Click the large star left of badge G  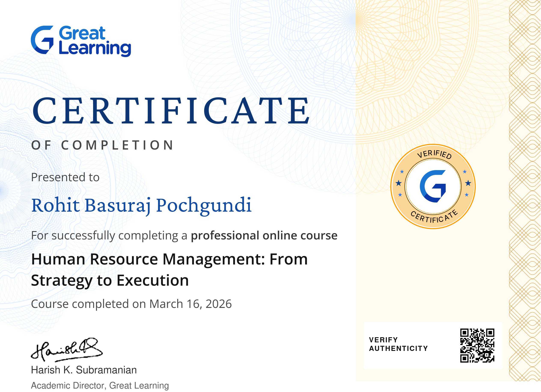399,183
